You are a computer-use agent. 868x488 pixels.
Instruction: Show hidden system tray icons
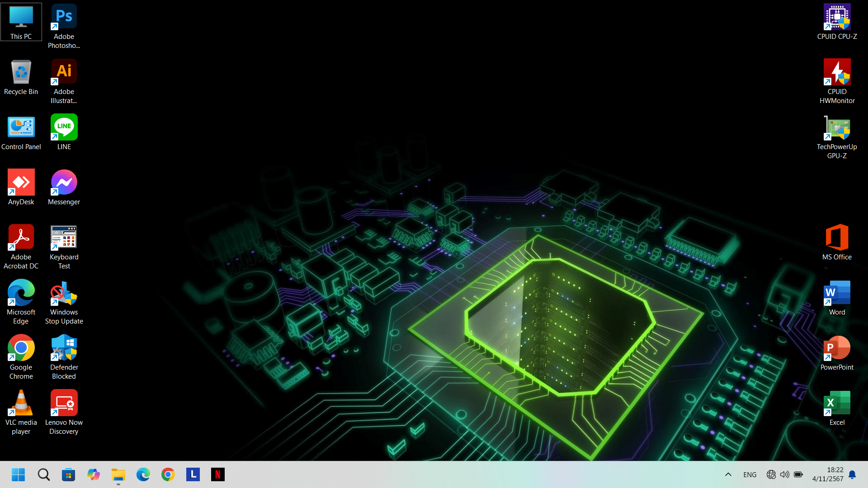click(728, 474)
